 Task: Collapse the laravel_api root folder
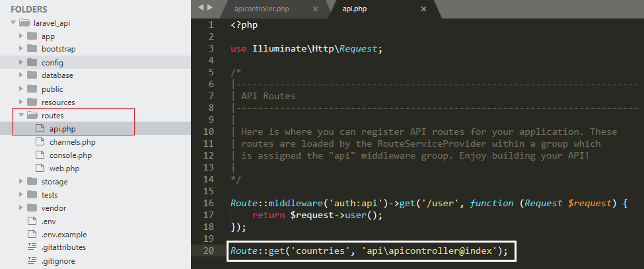(x=14, y=23)
